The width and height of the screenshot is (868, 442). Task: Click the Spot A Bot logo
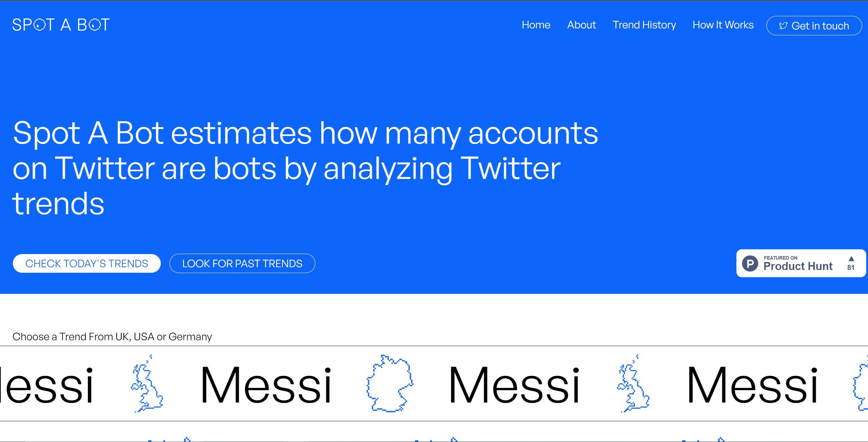61,24
